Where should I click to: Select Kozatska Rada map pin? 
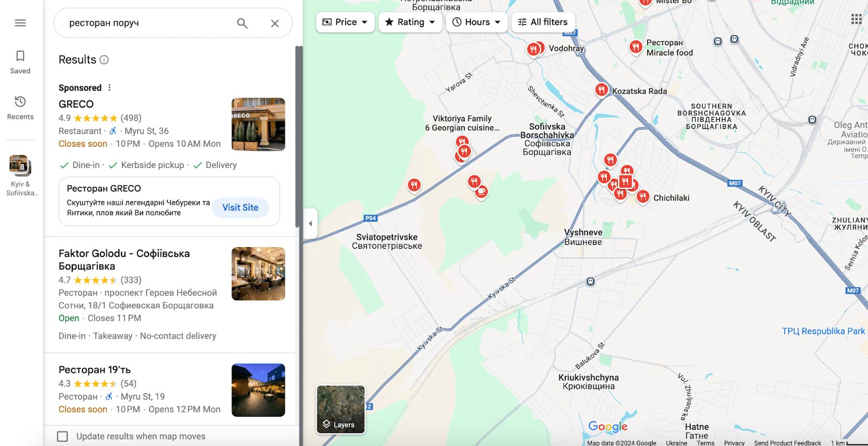point(601,89)
